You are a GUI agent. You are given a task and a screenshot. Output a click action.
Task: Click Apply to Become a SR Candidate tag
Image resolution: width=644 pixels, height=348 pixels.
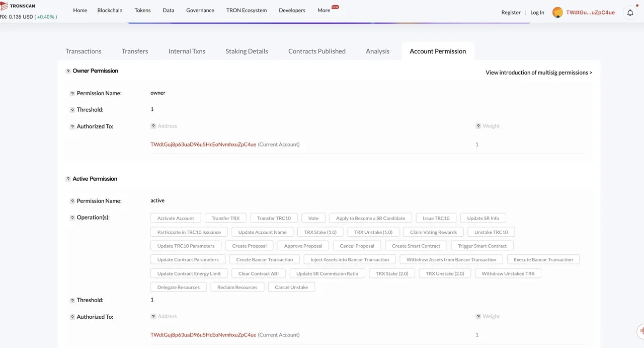371,218
